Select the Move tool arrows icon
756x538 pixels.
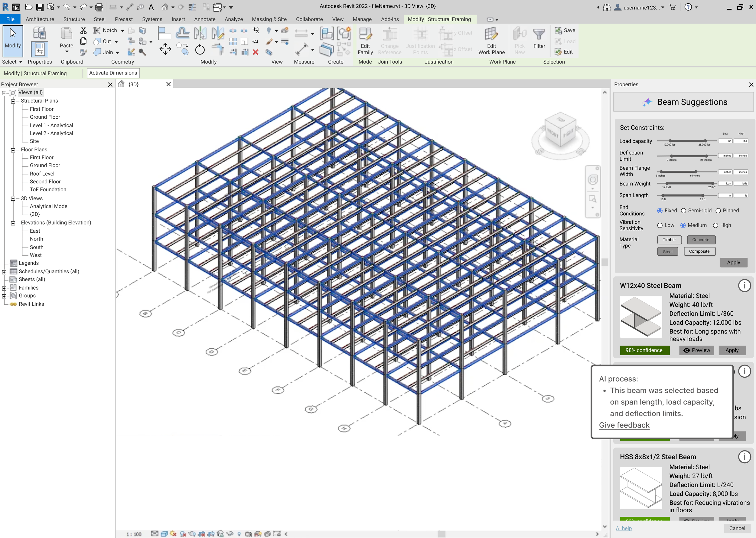[x=165, y=49]
